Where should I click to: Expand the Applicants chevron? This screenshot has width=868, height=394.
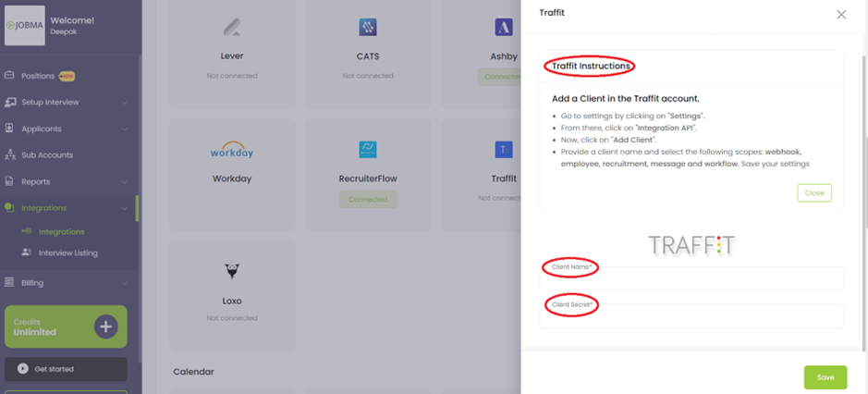125,129
